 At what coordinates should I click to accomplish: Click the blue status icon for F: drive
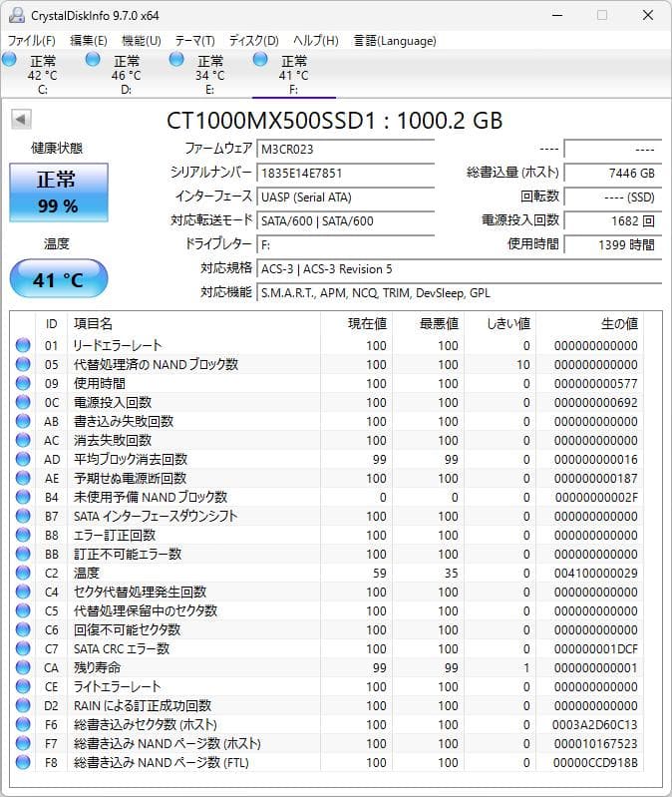click(x=260, y=60)
